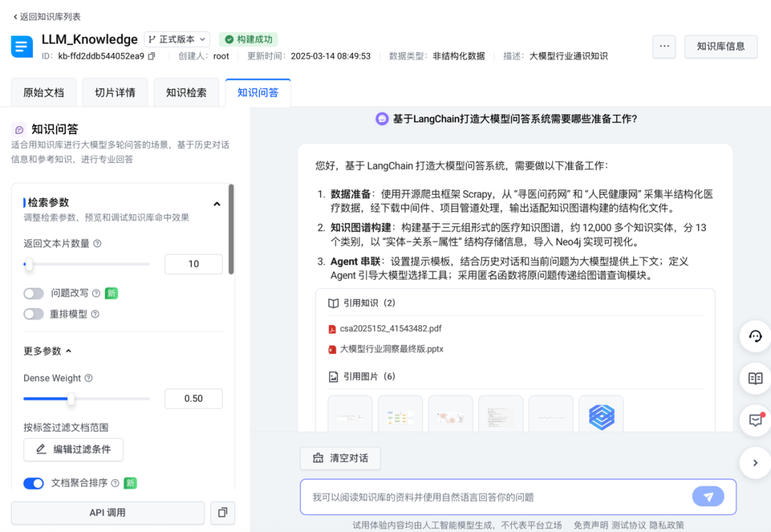Collapse the 检索参数 section
The image size is (771, 532).
point(217,204)
